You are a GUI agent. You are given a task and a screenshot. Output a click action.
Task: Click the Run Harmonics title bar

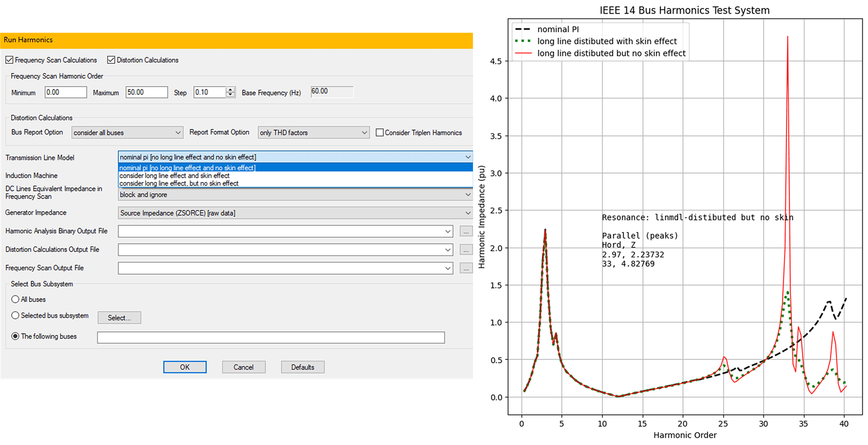click(237, 40)
